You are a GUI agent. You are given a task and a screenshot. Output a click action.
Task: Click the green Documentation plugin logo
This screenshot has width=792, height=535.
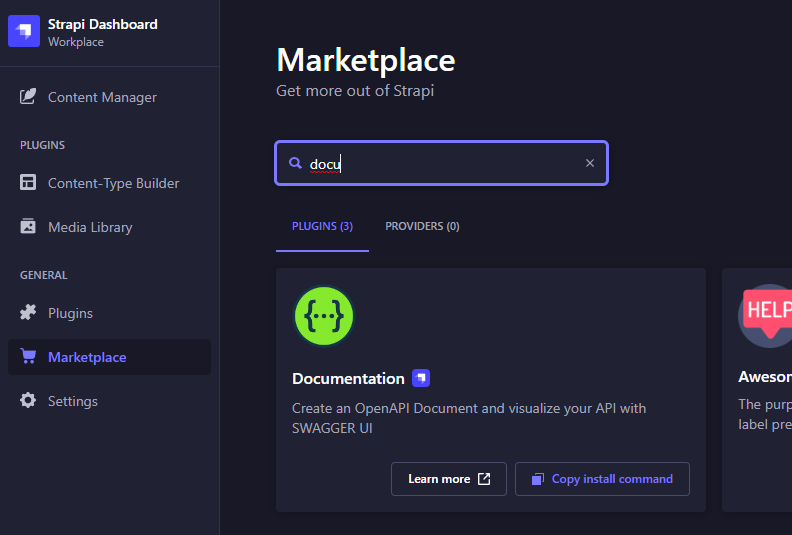(x=324, y=316)
